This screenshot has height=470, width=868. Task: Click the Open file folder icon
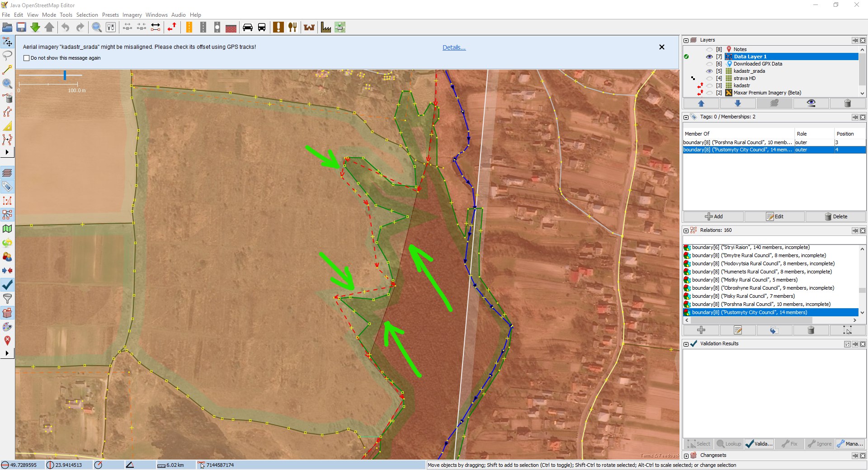[x=7, y=28]
